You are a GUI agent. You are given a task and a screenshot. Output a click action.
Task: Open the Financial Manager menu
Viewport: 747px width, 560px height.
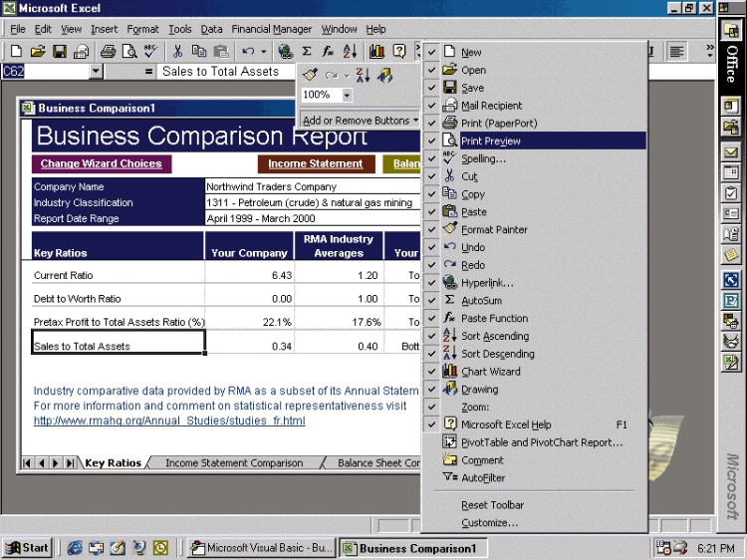click(x=271, y=29)
